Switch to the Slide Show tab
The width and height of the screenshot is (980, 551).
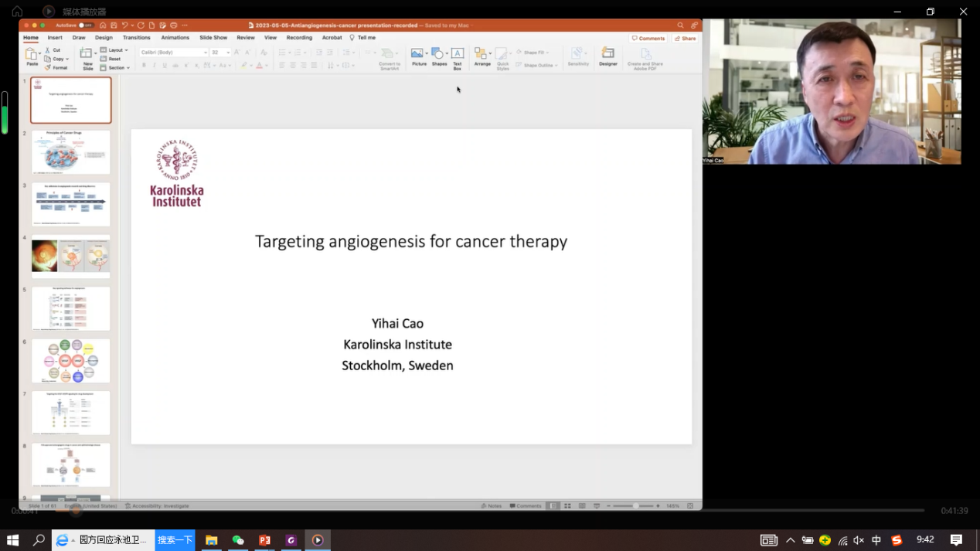pyautogui.click(x=213, y=38)
